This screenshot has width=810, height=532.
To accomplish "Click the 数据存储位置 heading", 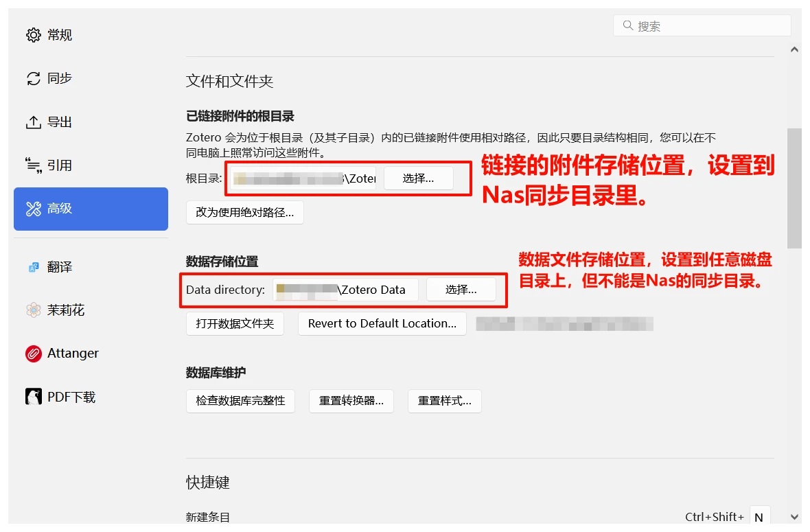I will click(x=222, y=262).
